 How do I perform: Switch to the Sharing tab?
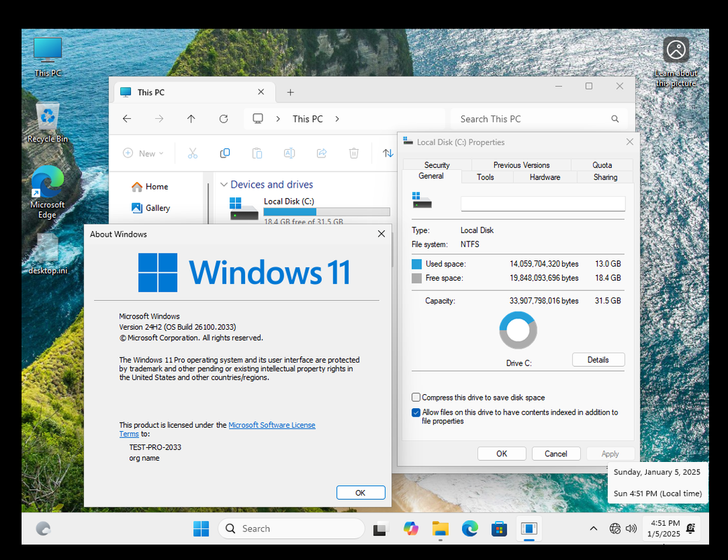pyautogui.click(x=605, y=177)
